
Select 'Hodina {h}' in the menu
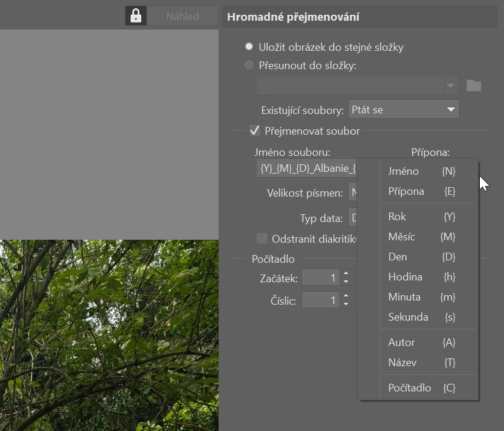click(x=421, y=277)
